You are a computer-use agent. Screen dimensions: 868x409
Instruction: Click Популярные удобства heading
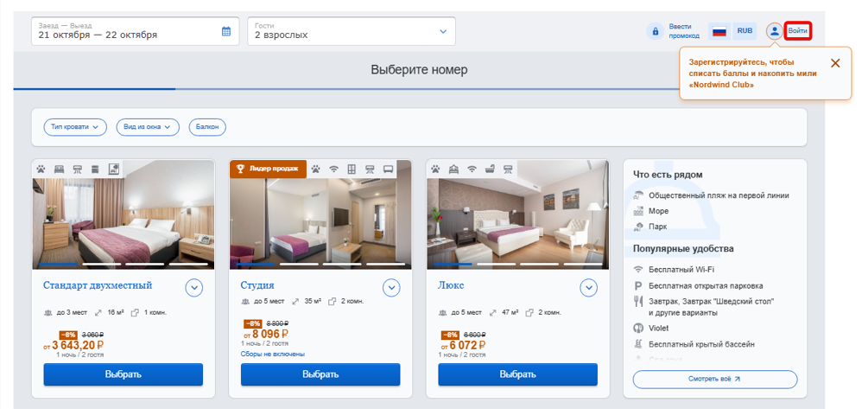pos(684,249)
